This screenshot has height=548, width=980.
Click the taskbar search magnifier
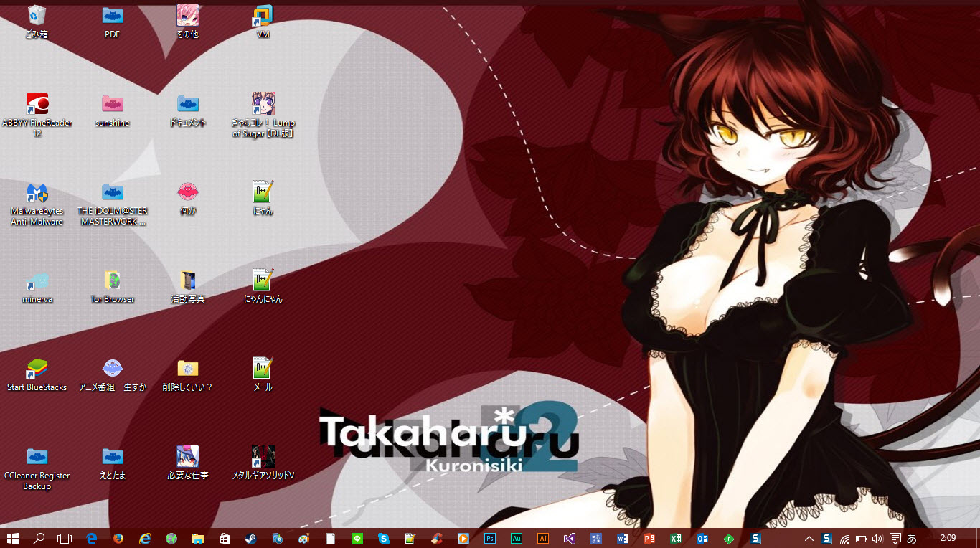[x=39, y=538]
